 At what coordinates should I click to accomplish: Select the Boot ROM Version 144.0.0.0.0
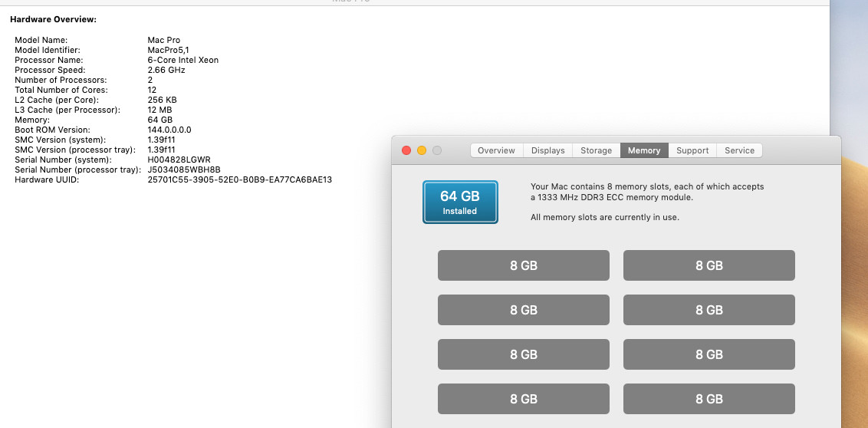(x=169, y=130)
